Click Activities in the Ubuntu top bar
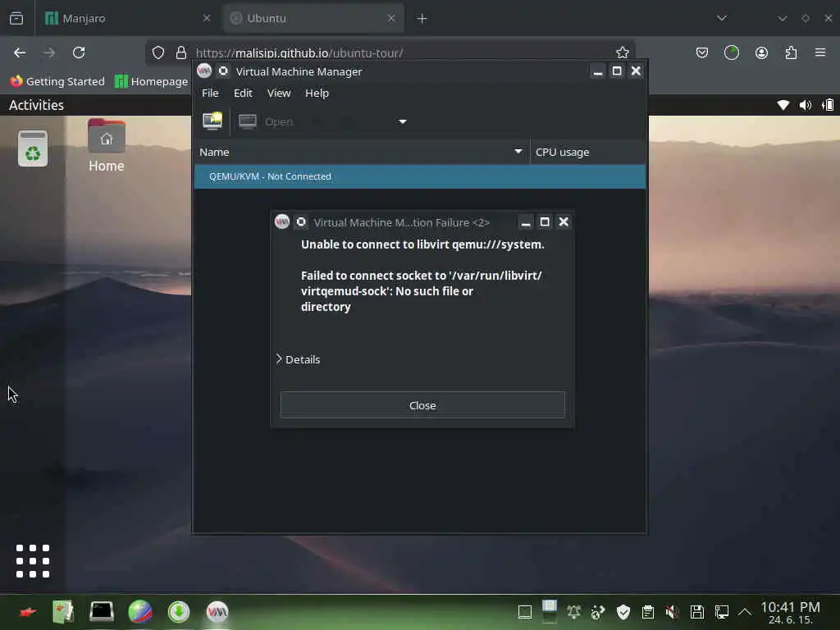The image size is (840, 630). click(x=36, y=105)
